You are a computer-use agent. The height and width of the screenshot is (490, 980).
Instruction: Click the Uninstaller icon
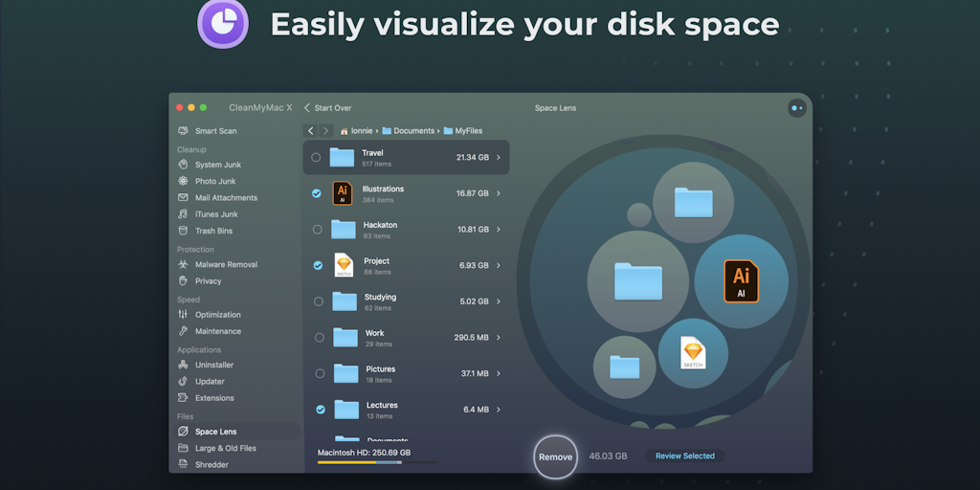pos(183,365)
